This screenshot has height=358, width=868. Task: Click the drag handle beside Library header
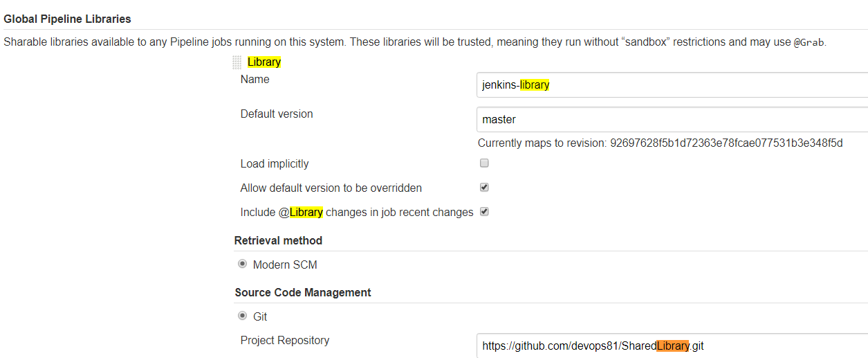[x=237, y=62]
